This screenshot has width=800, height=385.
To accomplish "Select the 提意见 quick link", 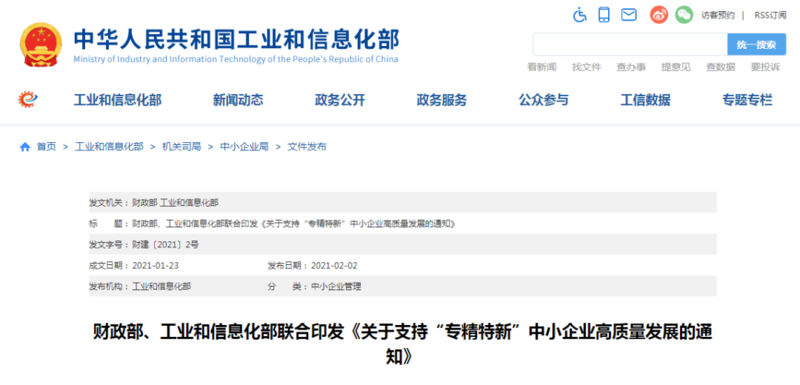I will click(676, 67).
